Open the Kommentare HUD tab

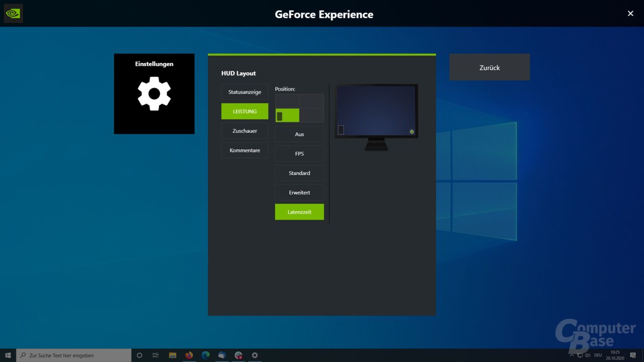245,150
